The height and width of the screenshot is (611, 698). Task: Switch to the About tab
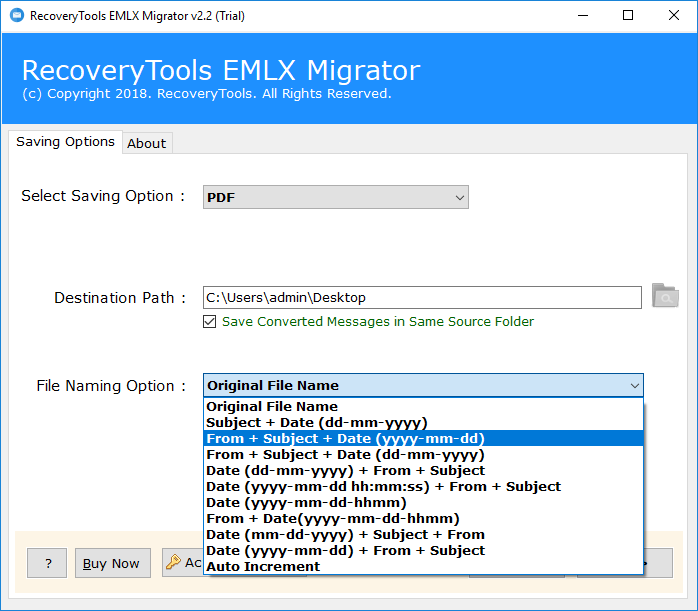(x=147, y=143)
